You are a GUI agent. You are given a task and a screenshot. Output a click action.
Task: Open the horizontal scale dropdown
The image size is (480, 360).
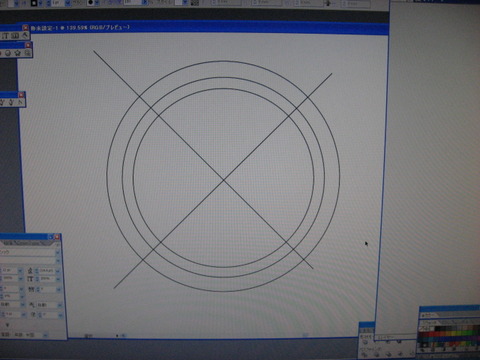[20, 278]
